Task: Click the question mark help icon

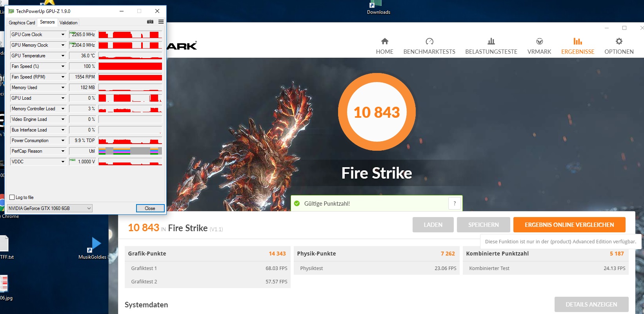Action: [455, 203]
